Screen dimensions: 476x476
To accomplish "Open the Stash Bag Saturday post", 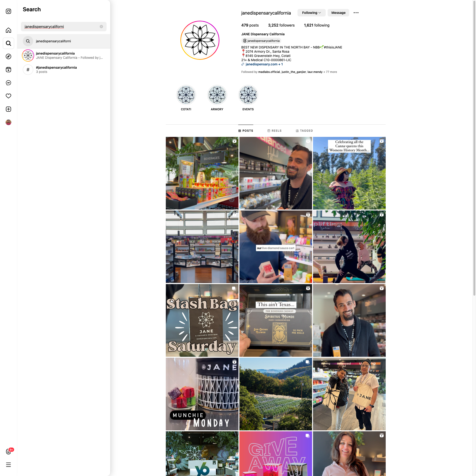I will tap(202, 320).
